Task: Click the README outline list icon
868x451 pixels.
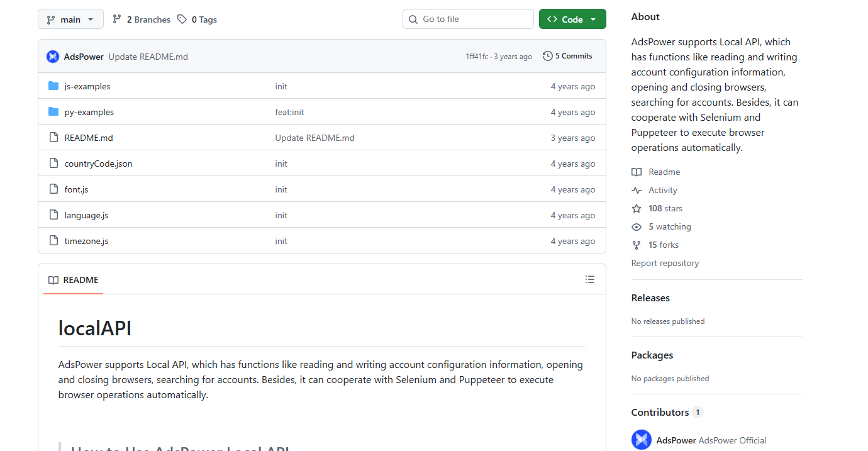Action: click(x=590, y=279)
